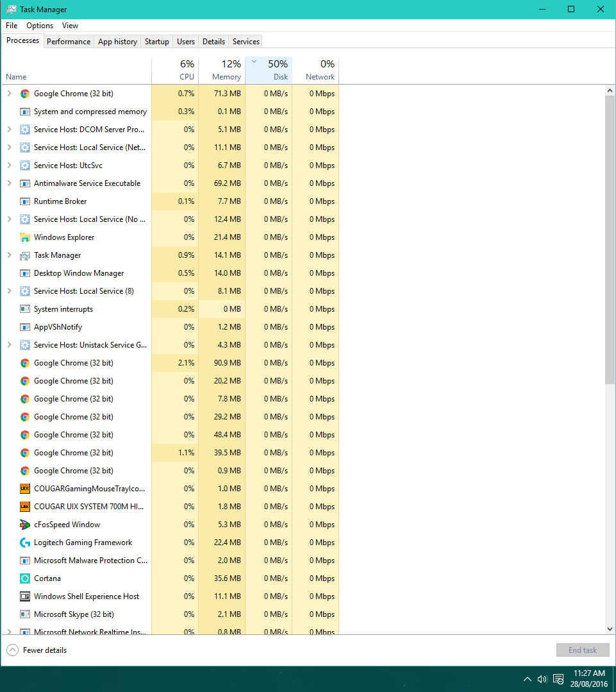Viewport: 616px width, 692px height.
Task: Click the Disk column header
Action: point(269,70)
